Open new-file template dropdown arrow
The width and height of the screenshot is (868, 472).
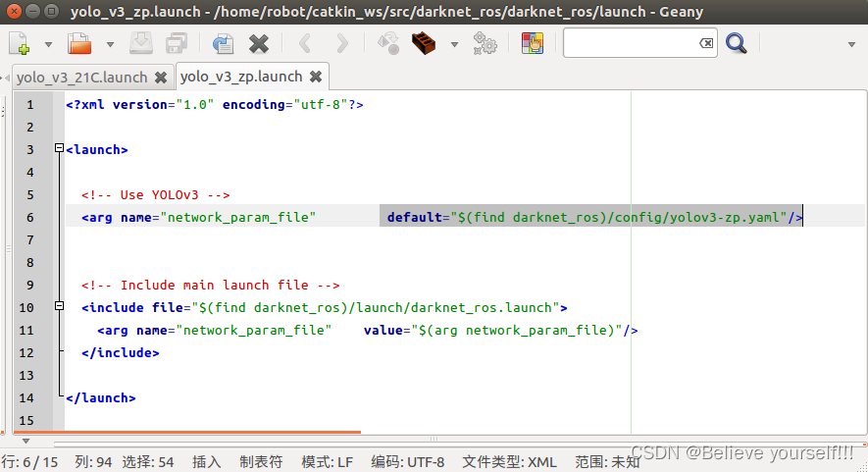tap(48, 44)
